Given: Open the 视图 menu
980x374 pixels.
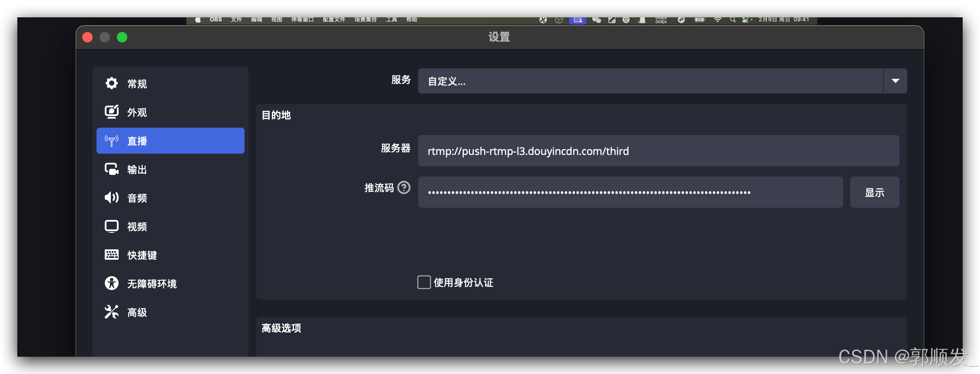Looking at the screenshot, I should click(277, 19).
